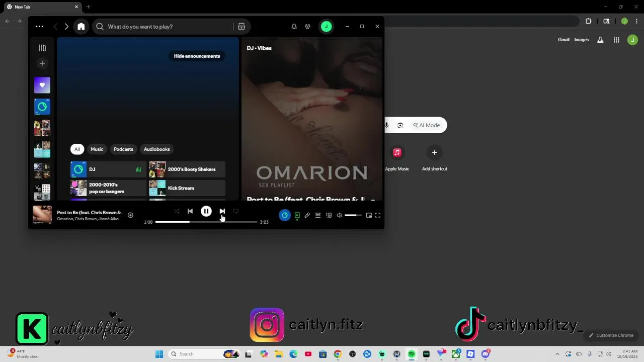This screenshot has width=644, height=362.
Task: Go forward with the Spotify navigation arrow
Action: click(x=66, y=27)
